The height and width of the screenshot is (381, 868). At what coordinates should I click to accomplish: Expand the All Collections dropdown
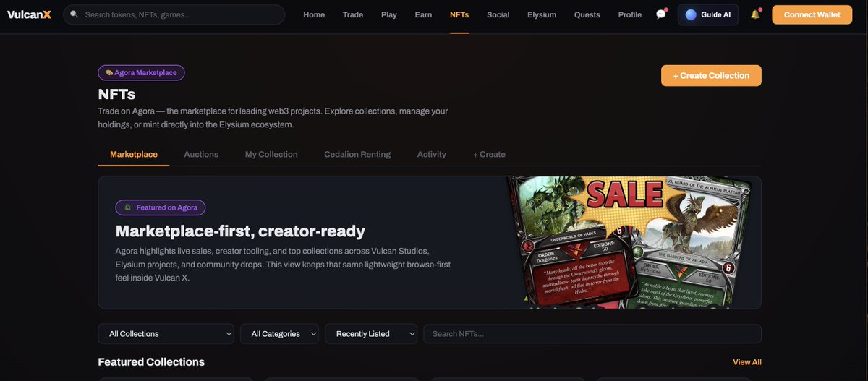point(166,333)
